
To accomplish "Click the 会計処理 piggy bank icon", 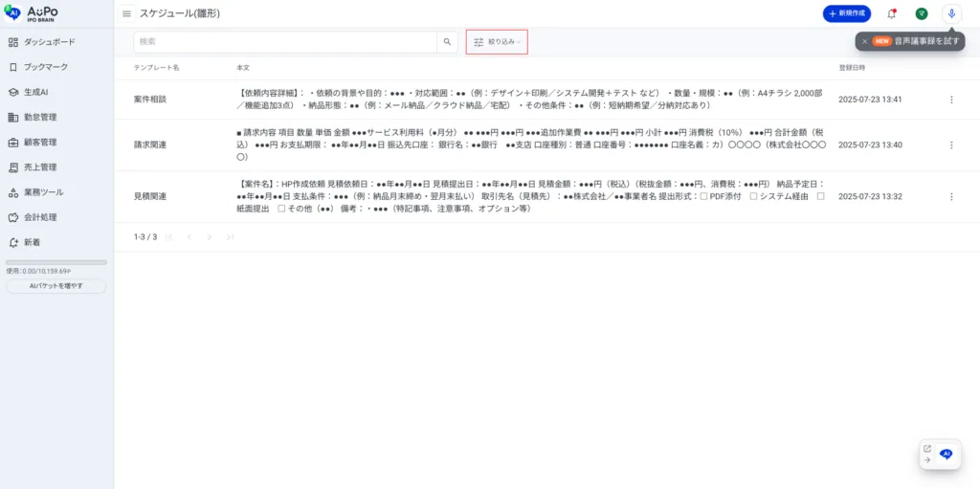I will coord(13,217).
